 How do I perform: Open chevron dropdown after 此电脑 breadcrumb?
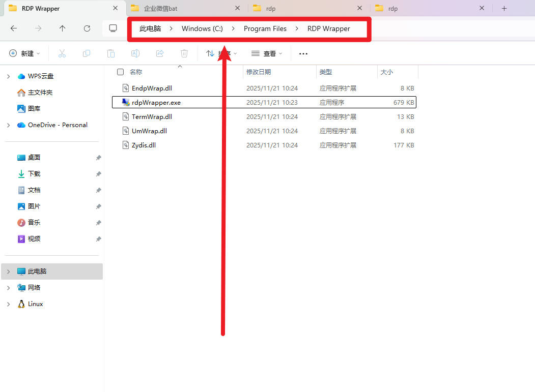[171, 28]
